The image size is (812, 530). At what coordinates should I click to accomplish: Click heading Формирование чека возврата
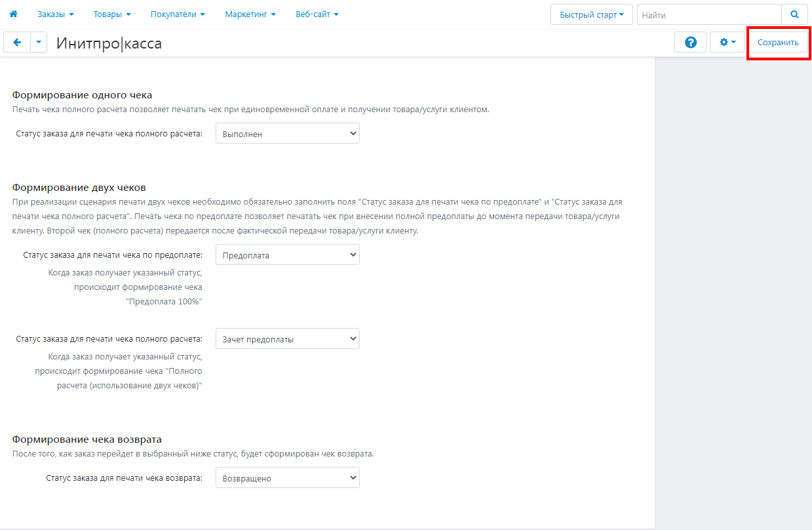(x=87, y=439)
